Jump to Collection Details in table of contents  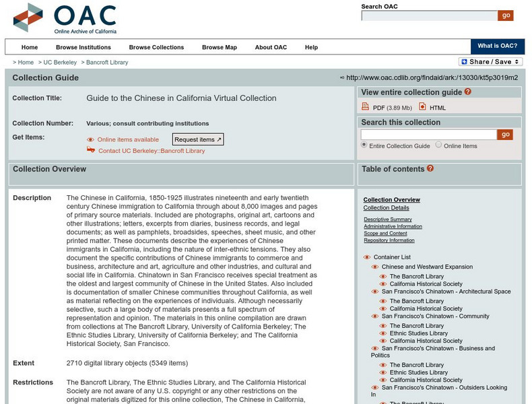[386, 207]
